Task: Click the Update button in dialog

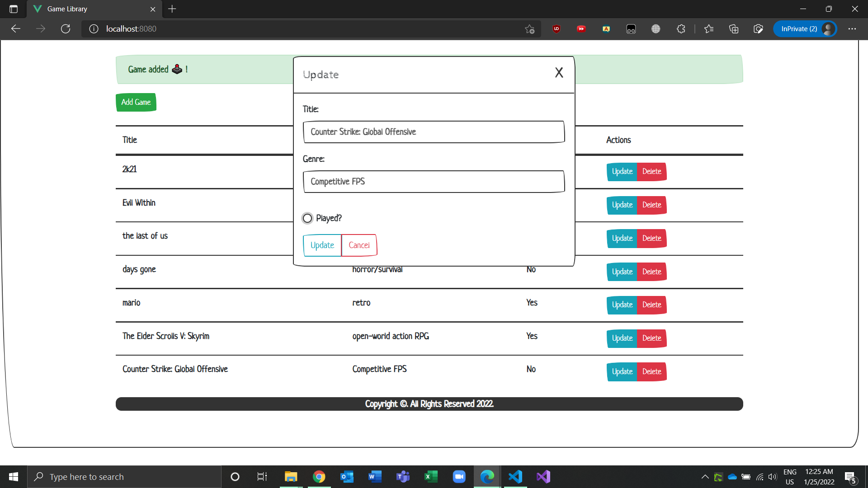Action: [x=322, y=245]
